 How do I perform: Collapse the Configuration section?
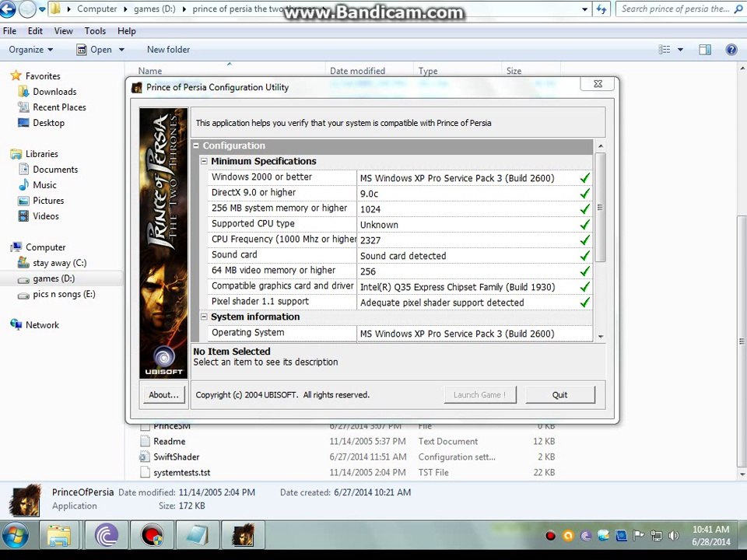pyautogui.click(x=196, y=145)
